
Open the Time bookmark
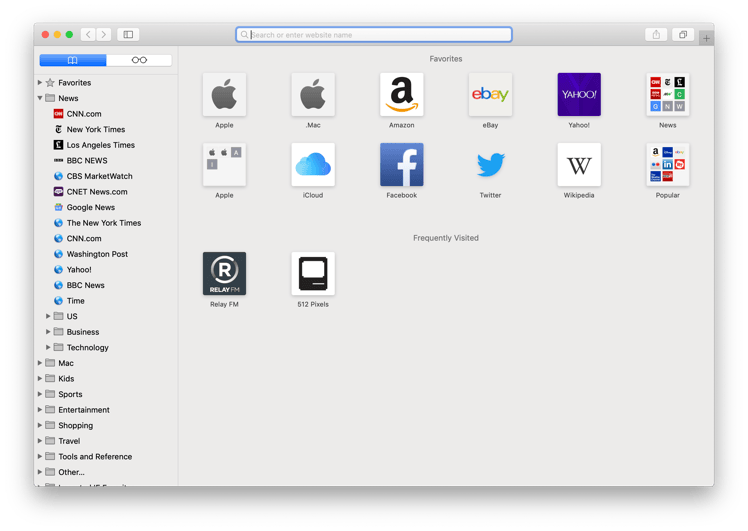[69, 301]
